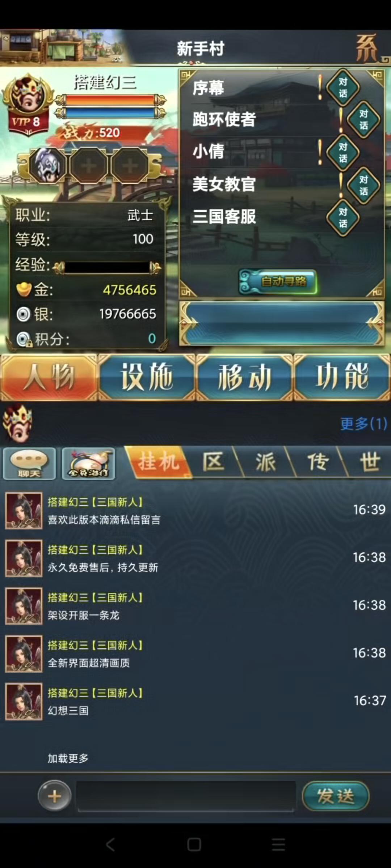Switch to the 挂机 chat tab

coord(158,462)
